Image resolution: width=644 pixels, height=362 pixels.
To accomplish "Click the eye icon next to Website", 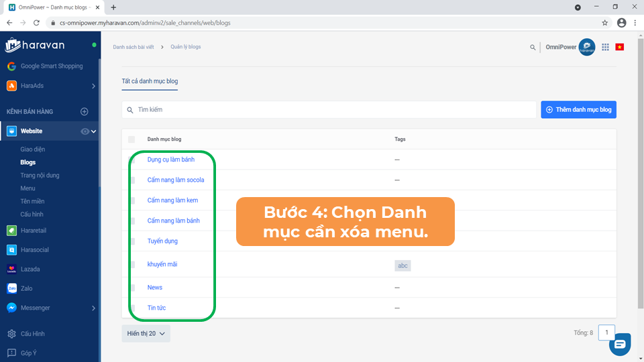I will point(85,131).
